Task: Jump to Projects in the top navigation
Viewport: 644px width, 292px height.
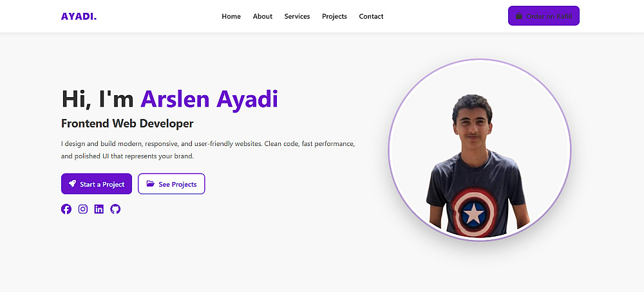Action: [334, 17]
